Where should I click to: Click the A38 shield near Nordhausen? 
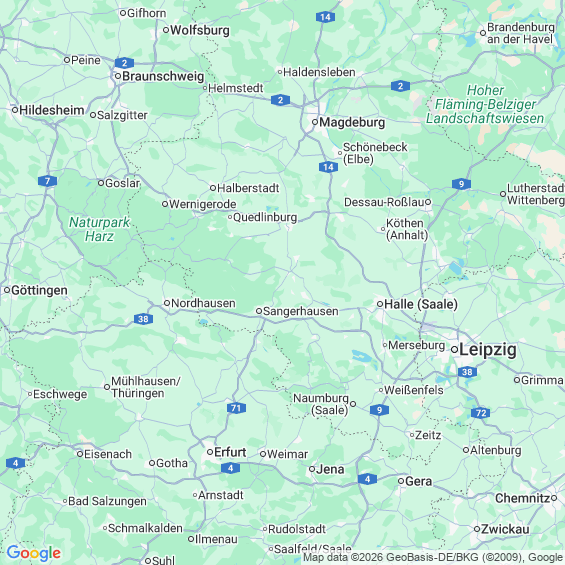click(143, 319)
